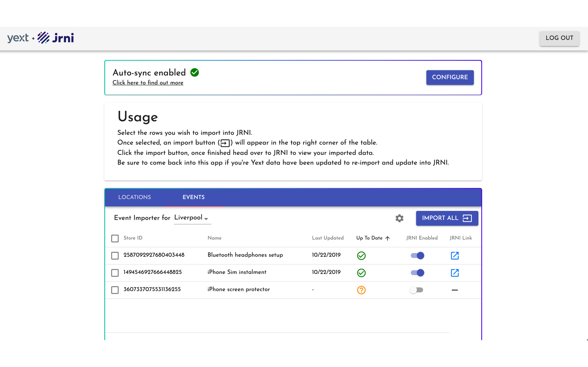
Task: Sort by Last Updated column header
Action: point(328,238)
